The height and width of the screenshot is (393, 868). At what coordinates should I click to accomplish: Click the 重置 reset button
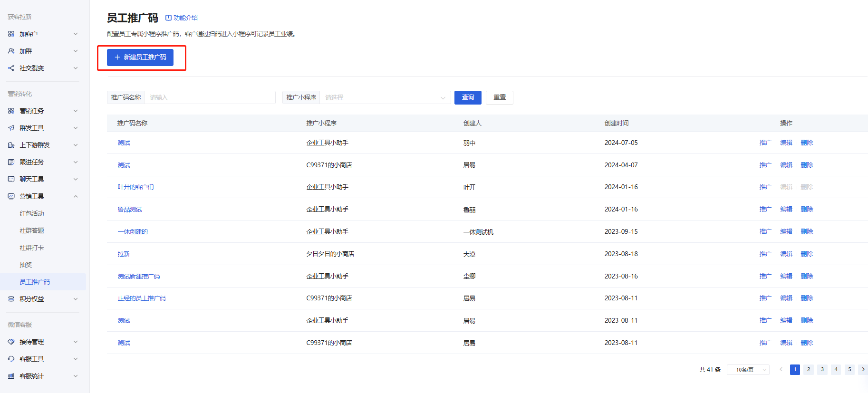500,97
